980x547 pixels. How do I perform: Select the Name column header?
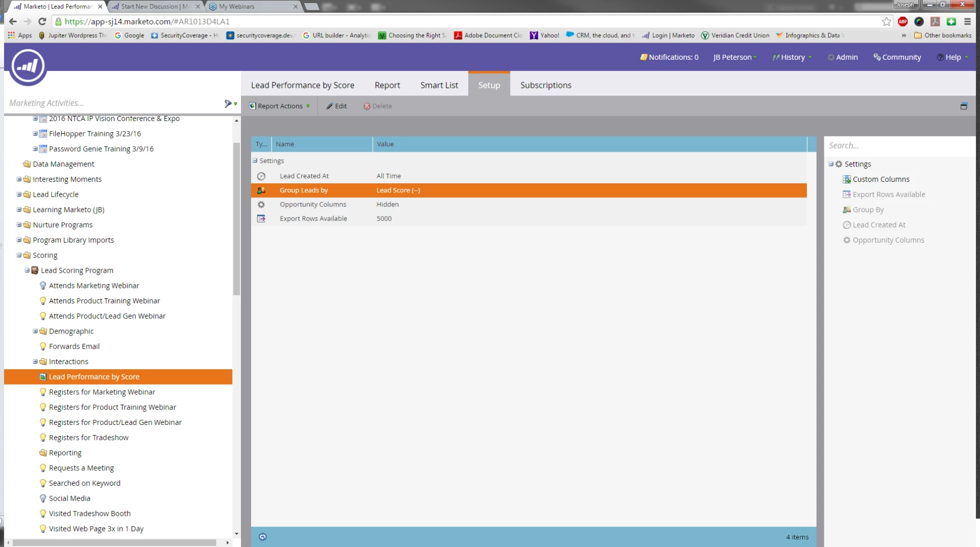click(322, 144)
